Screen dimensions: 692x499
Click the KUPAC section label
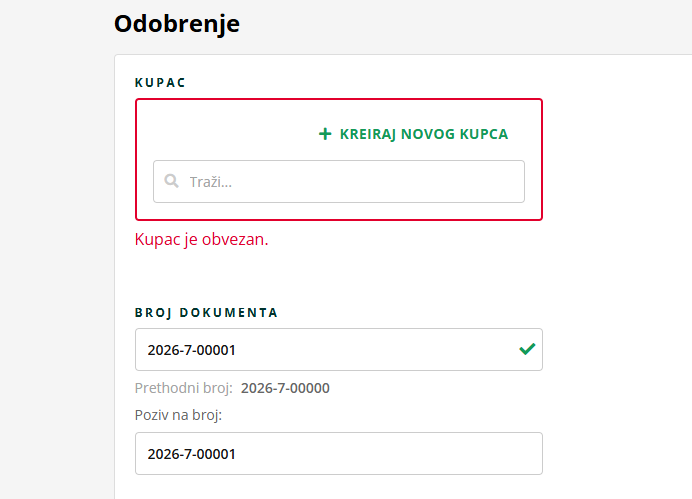(x=161, y=82)
